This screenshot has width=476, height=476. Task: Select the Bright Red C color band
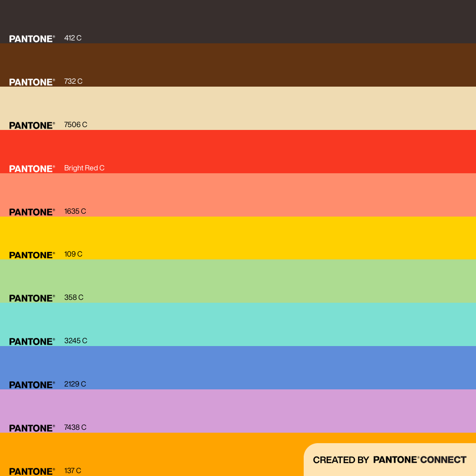pos(238,151)
